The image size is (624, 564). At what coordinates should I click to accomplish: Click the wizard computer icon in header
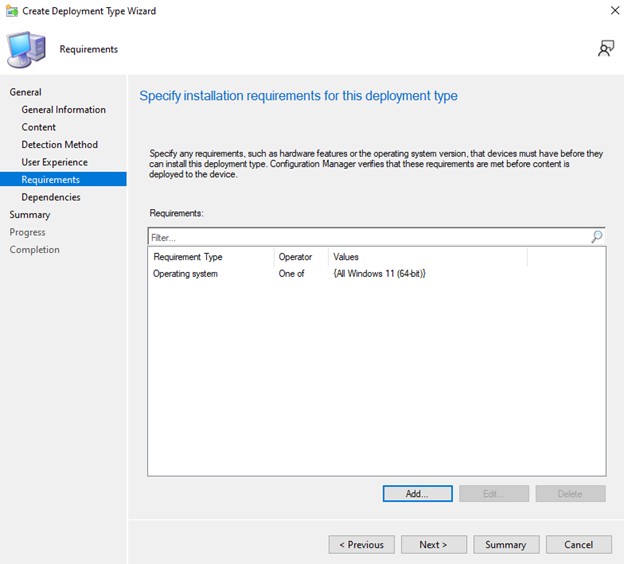pyautogui.click(x=26, y=48)
